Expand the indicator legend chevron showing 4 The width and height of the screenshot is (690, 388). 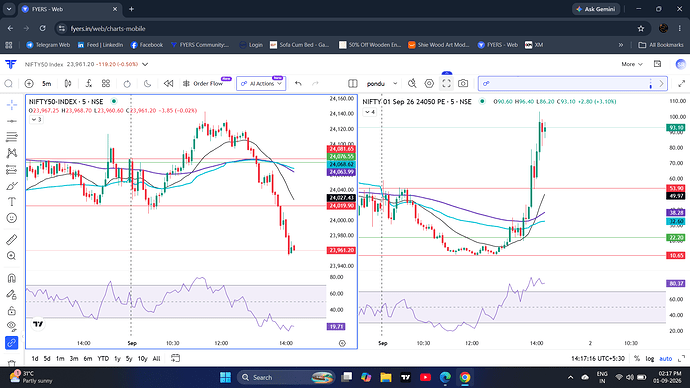coord(370,112)
